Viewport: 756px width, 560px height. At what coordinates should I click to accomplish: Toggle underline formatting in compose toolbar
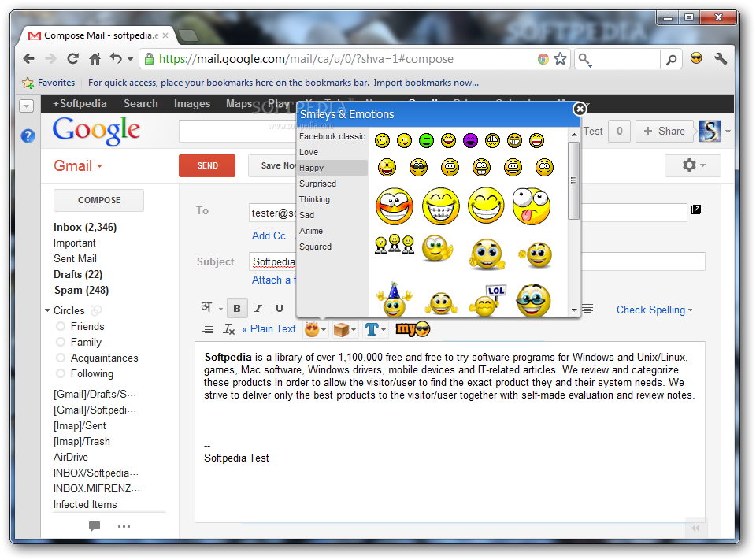click(x=279, y=308)
